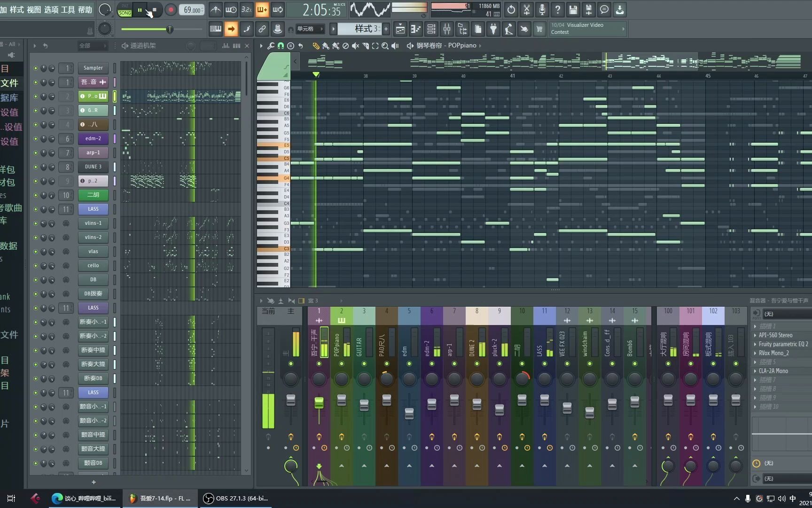Open the 选项 menu
This screenshot has width=812, height=508.
pos(51,9)
